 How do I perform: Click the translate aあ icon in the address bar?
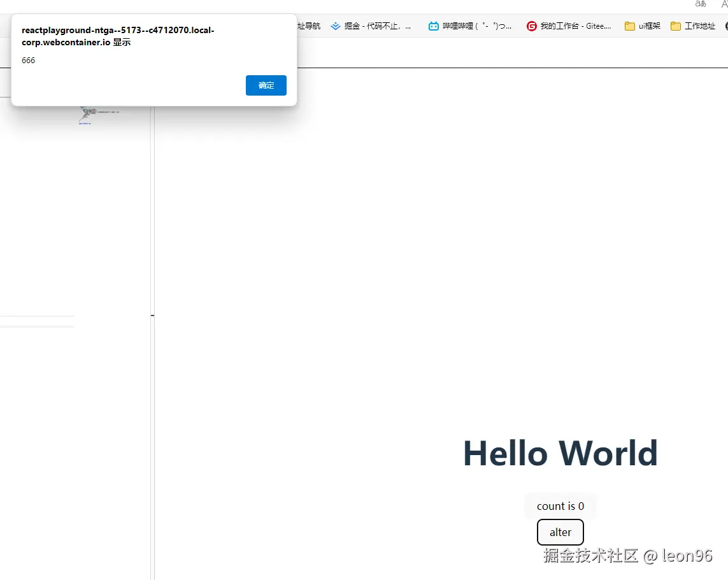701,4
